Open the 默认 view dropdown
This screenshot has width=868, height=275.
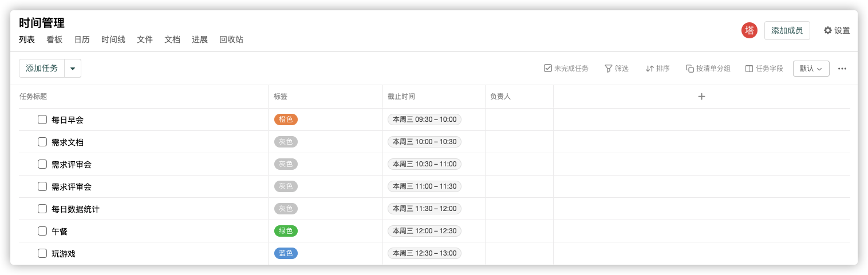click(811, 69)
